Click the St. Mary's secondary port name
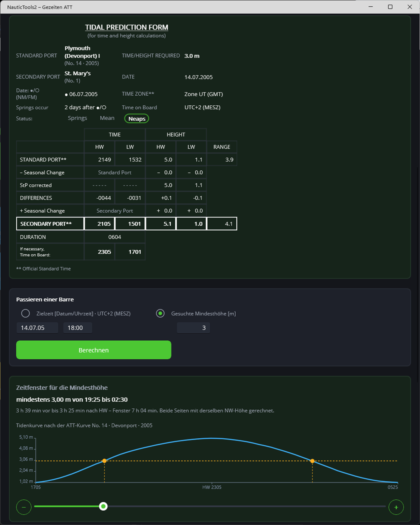 (78, 73)
